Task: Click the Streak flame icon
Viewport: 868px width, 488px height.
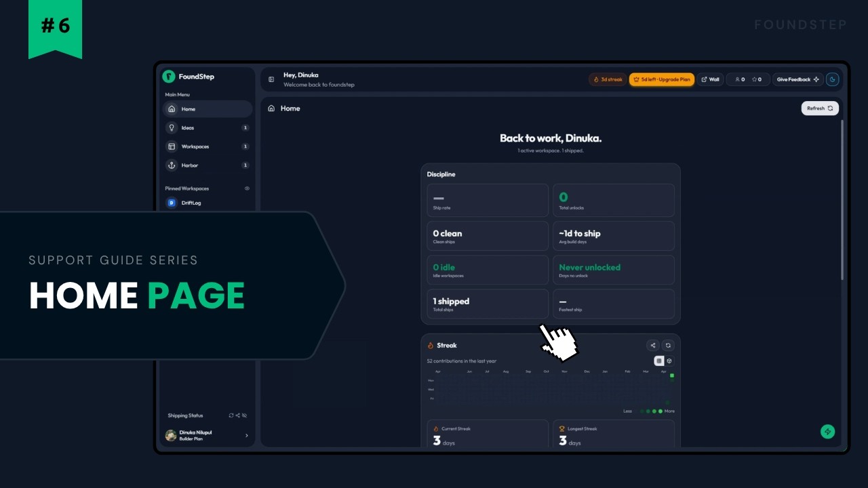Action: pos(431,346)
